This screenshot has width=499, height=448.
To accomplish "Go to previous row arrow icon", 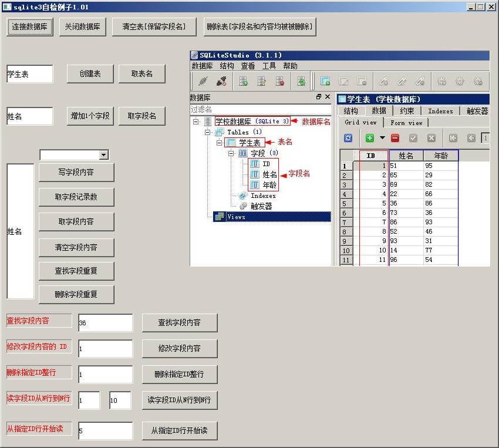I will pyautogui.click(x=471, y=139).
